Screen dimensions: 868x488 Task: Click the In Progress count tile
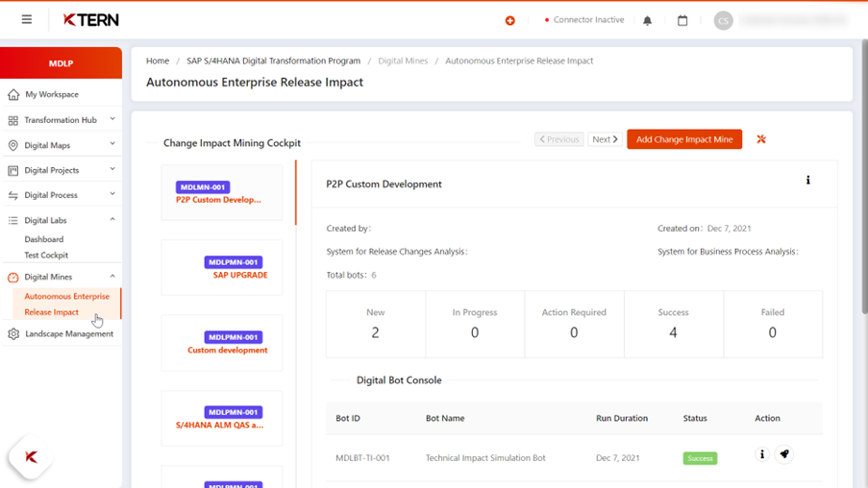(x=475, y=325)
